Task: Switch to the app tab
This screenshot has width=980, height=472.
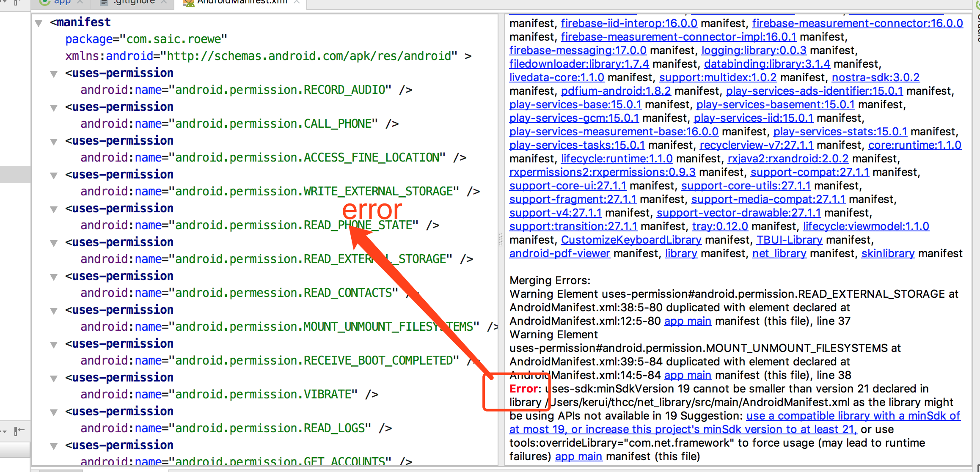Action: [x=62, y=2]
